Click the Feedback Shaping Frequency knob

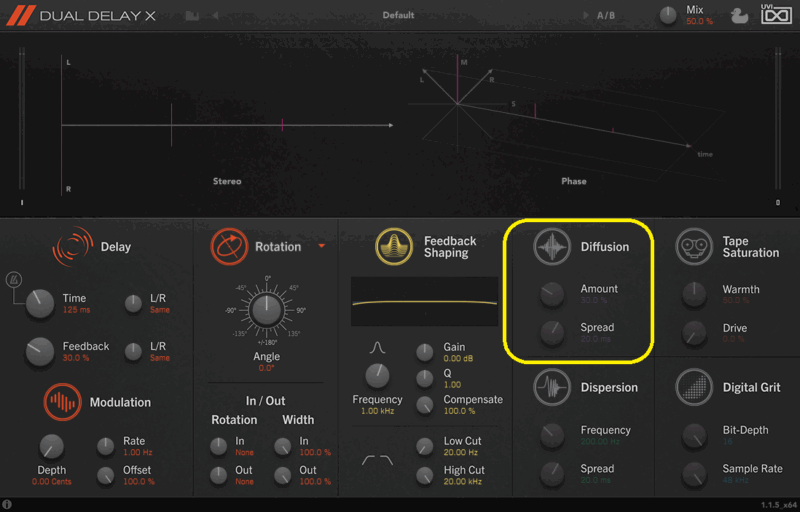click(378, 376)
